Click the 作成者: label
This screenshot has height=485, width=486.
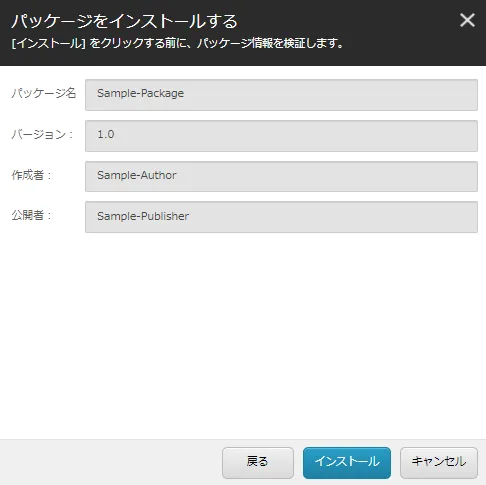(x=31, y=175)
